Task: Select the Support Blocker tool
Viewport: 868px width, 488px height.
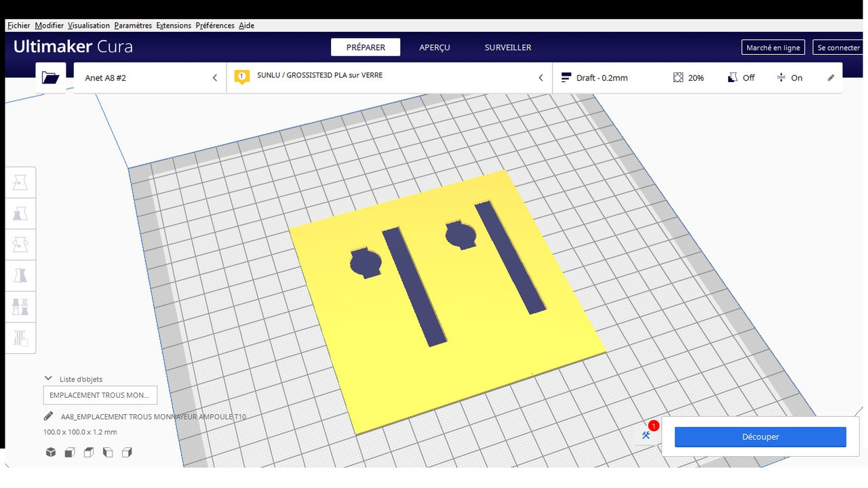Action: point(20,338)
